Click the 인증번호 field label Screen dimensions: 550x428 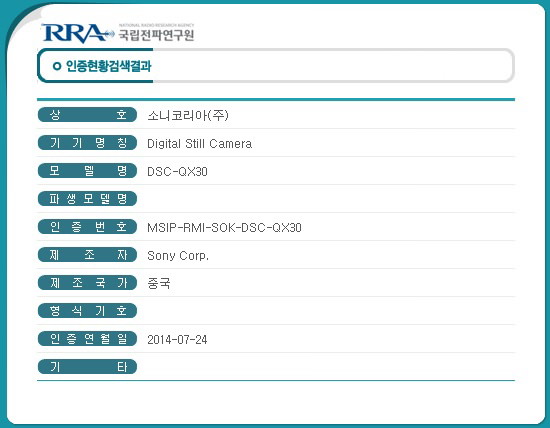87,227
